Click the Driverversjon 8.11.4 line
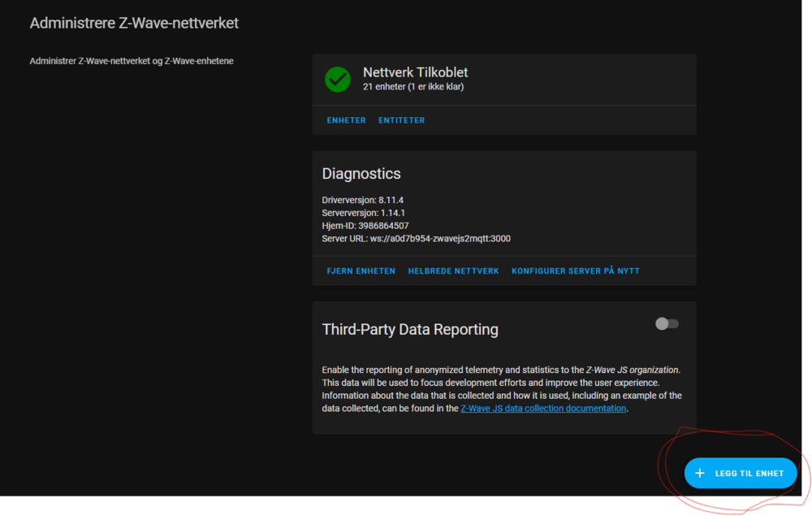The width and height of the screenshot is (812, 516). tap(363, 200)
